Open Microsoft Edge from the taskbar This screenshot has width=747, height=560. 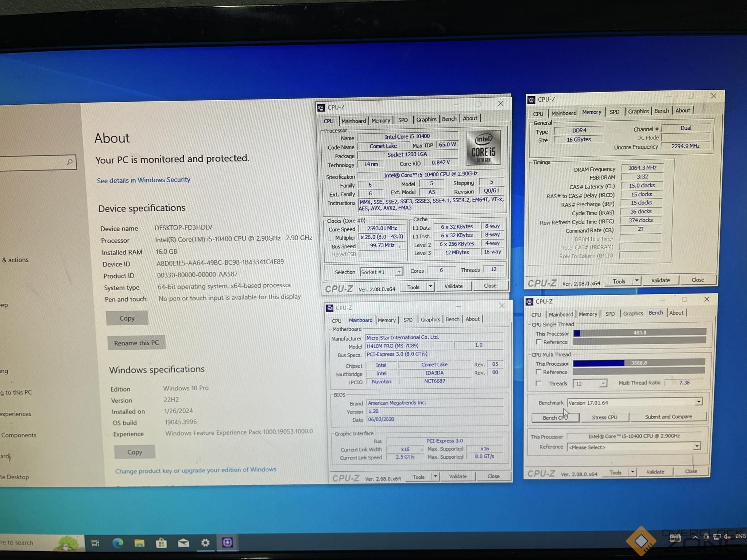coord(117,543)
